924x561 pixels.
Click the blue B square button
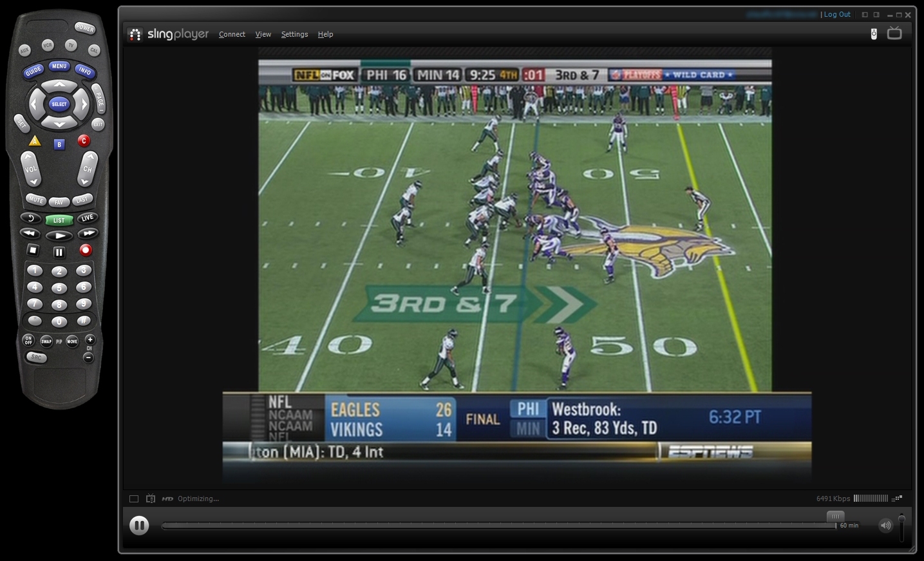[x=59, y=144]
